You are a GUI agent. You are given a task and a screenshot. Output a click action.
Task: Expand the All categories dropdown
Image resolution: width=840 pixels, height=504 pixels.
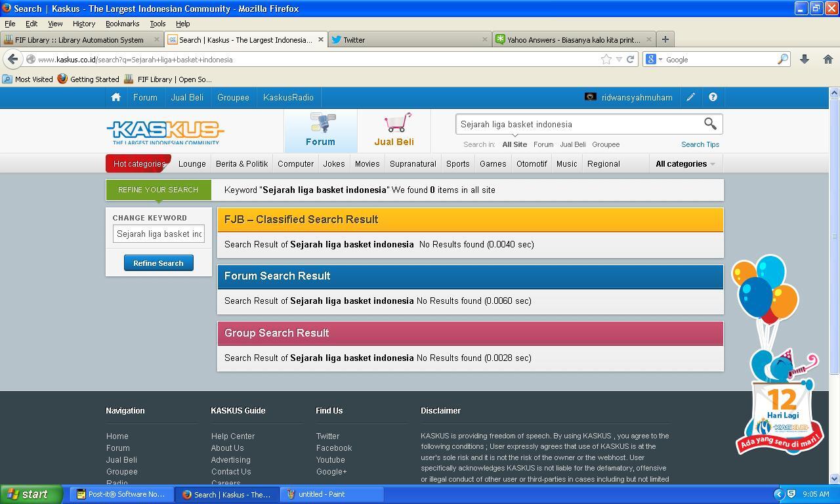click(x=685, y=163)
